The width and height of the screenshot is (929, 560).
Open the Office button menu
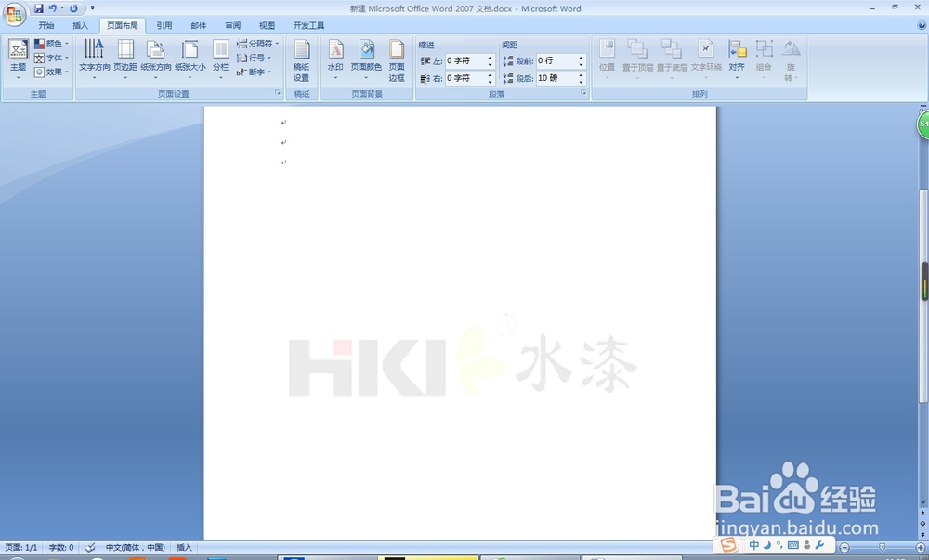[x=14, y=14]
